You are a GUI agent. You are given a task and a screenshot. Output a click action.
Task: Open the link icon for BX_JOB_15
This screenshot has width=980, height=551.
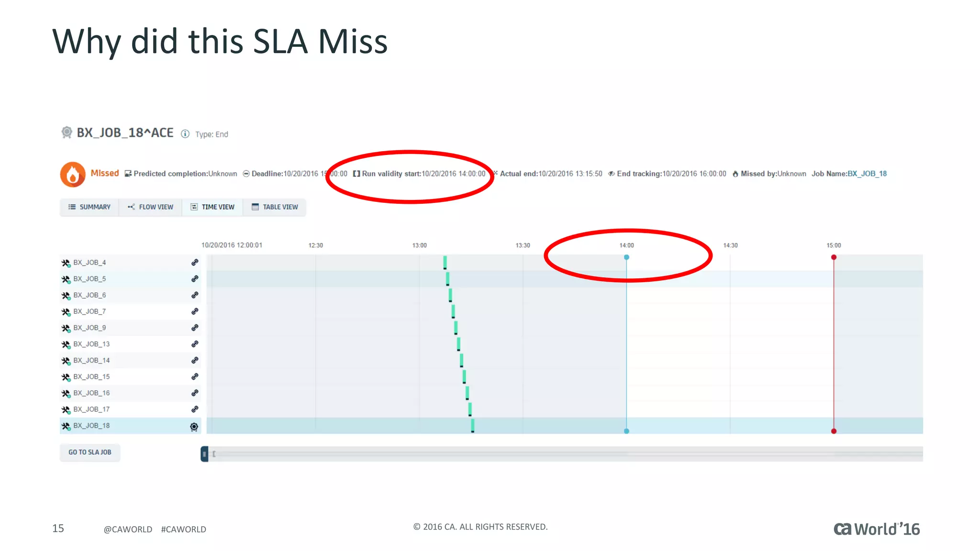tap(195, 376)
